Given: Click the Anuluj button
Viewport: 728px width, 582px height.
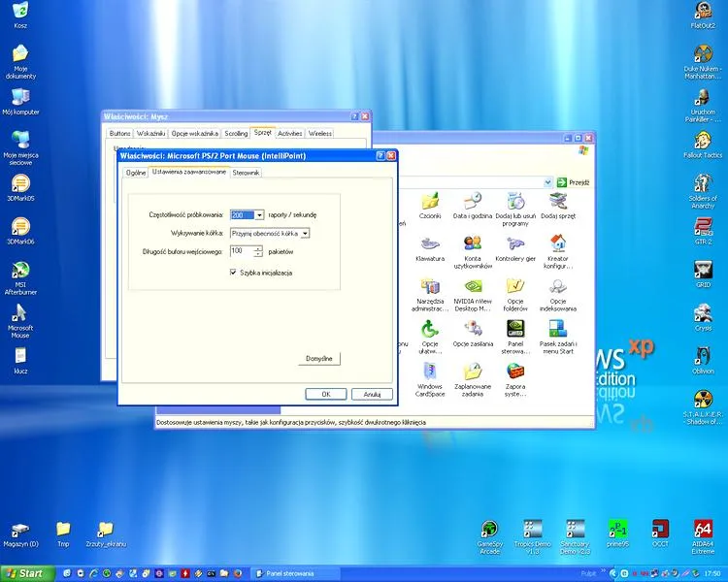Looking at the screenshot, I should pos(372,394).
